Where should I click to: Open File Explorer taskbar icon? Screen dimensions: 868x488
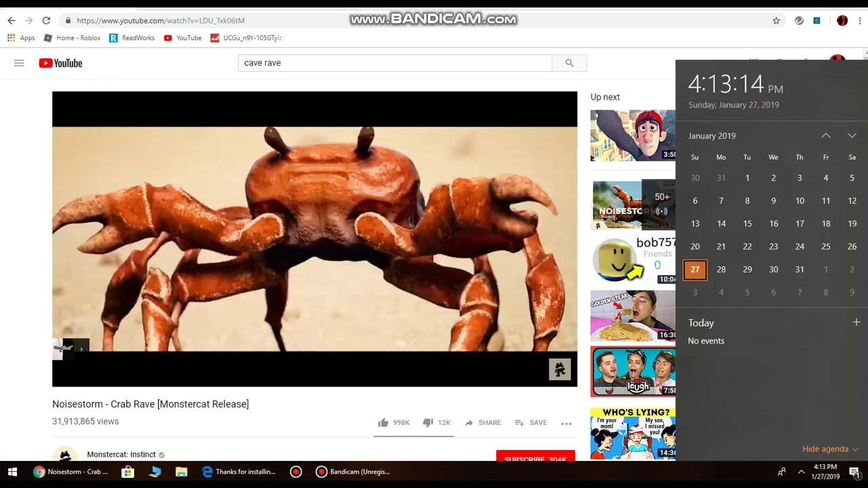click(x=181, y=472)
